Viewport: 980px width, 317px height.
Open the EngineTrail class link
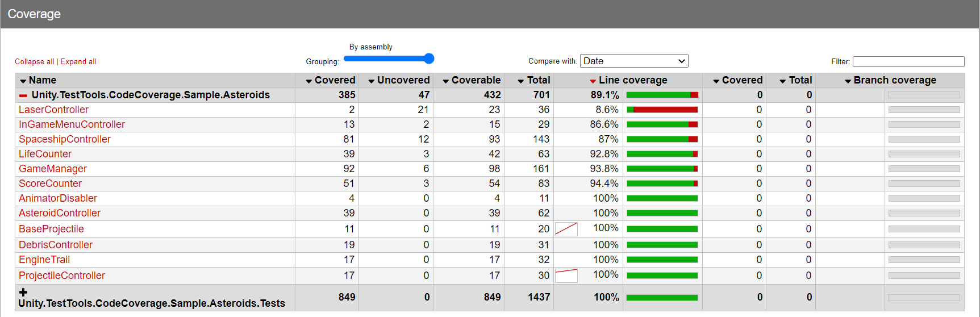coord(44,260)
